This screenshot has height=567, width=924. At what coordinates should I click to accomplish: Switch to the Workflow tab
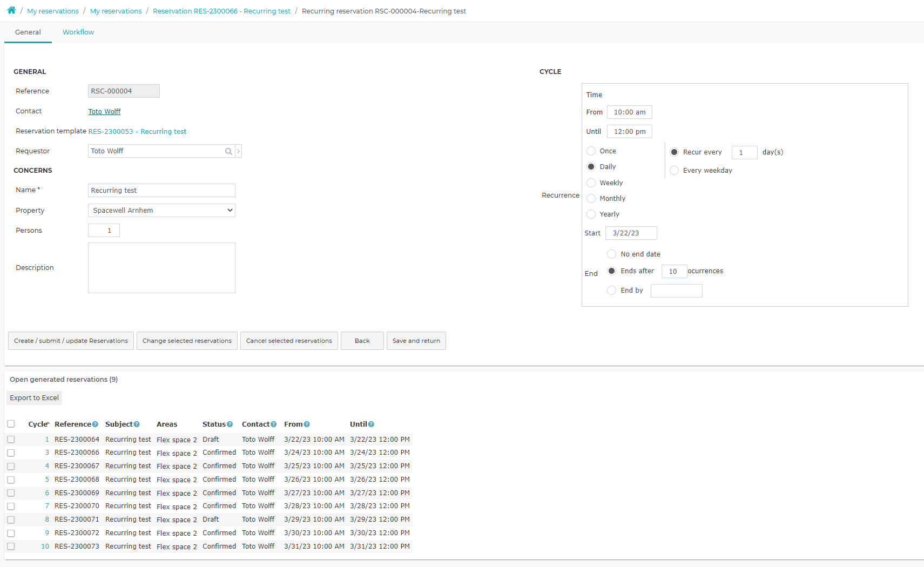78,32
